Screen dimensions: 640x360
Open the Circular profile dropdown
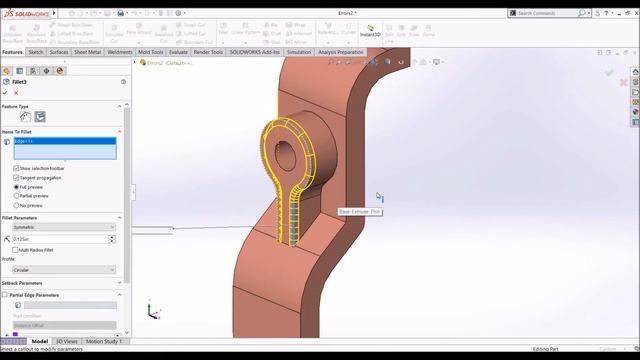[64, 270]
